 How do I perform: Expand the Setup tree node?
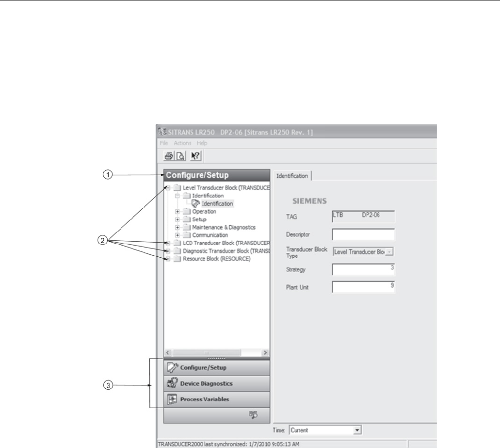tap(177, 219)
